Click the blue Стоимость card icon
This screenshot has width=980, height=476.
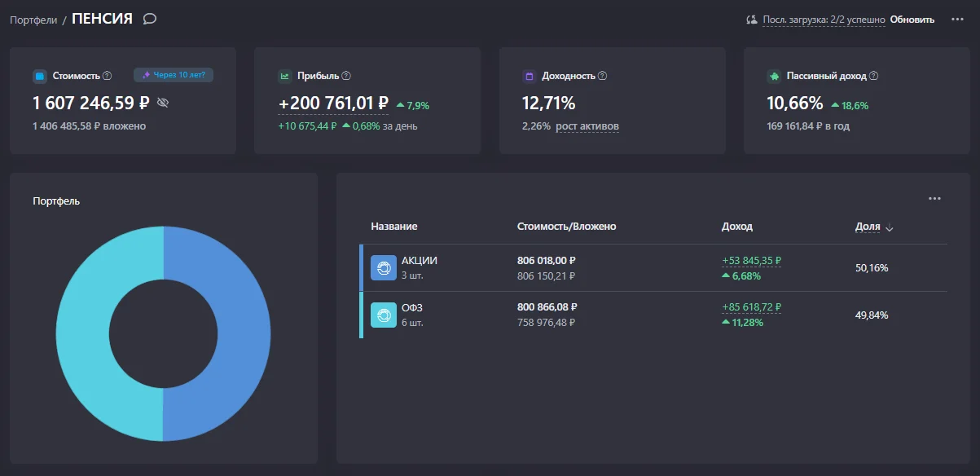pos(40,76)
